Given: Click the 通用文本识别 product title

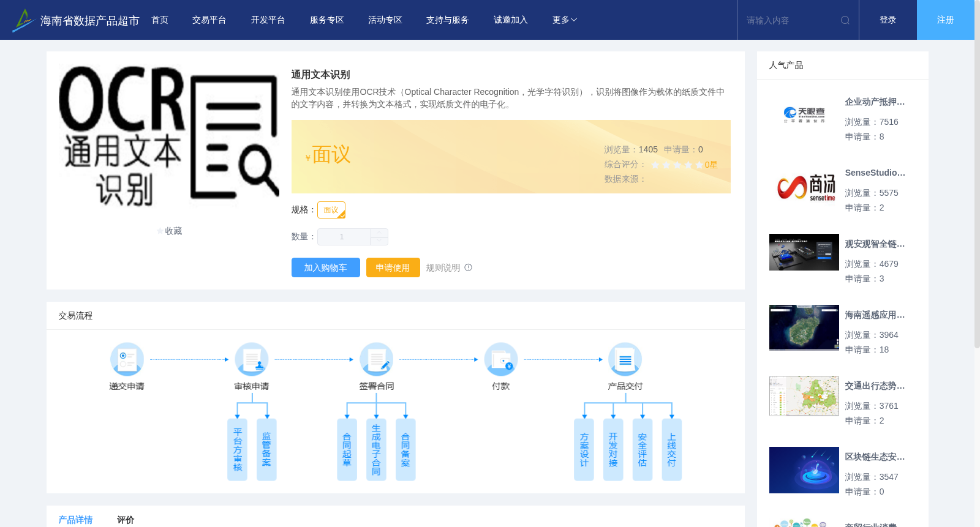Looking at the screenshot, I should (320, 75).
